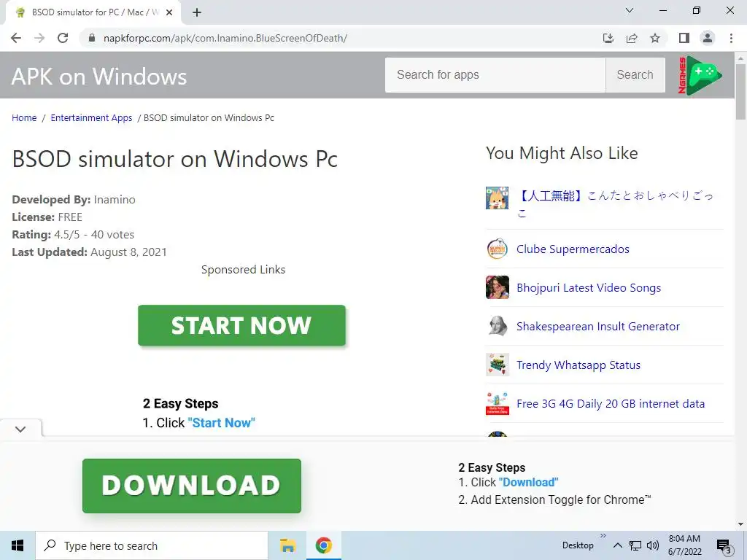Click the APK on Windows site title

point(99,77)
